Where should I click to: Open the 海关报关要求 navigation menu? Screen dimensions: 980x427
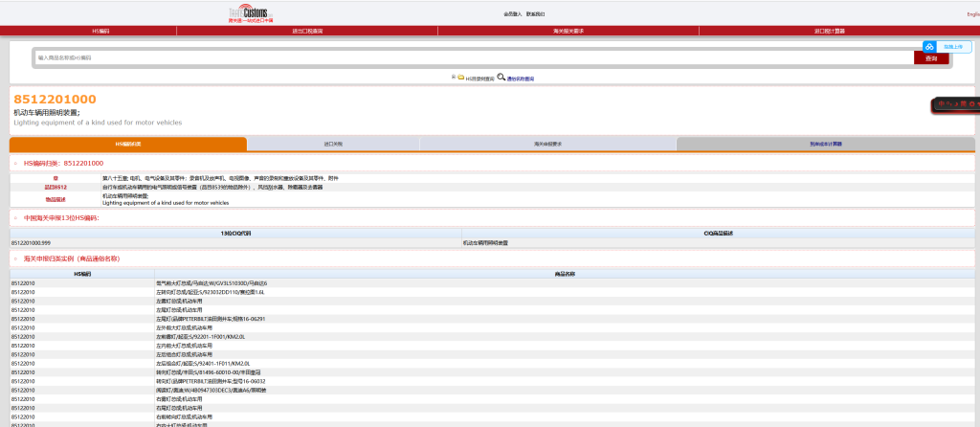point(568,32)
